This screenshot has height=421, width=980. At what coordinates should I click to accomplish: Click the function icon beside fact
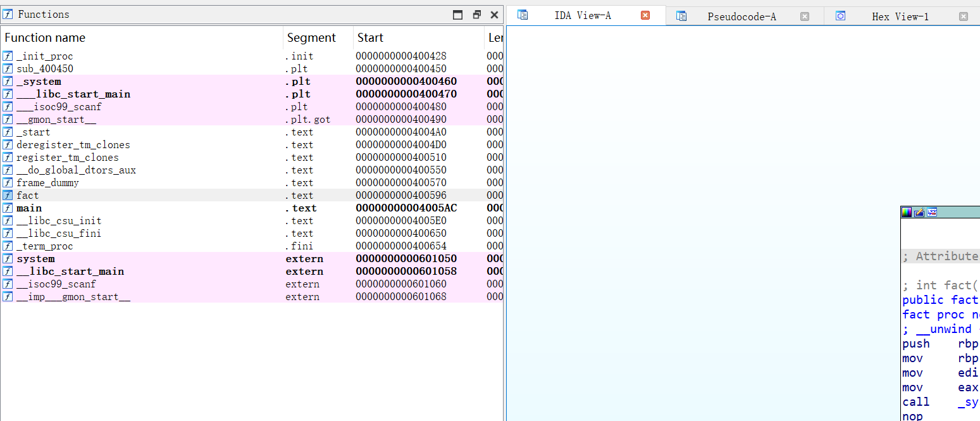point(8,196)
